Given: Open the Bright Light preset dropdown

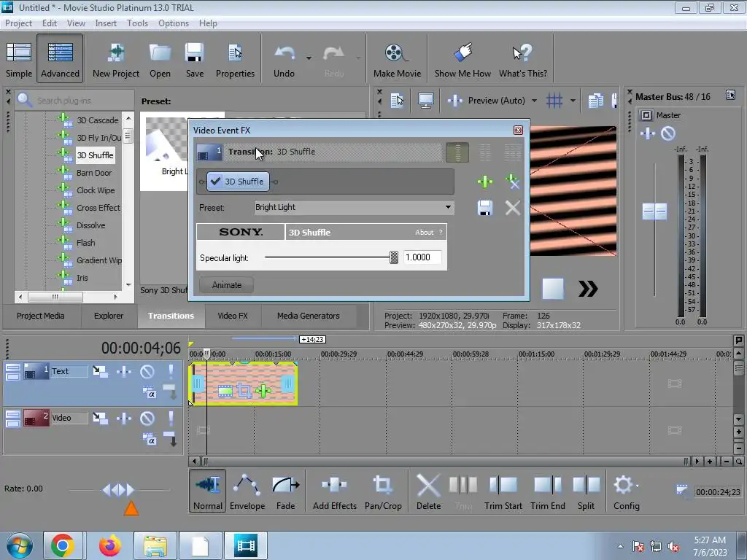Looking at the screenshot, I should coord(448,207).
